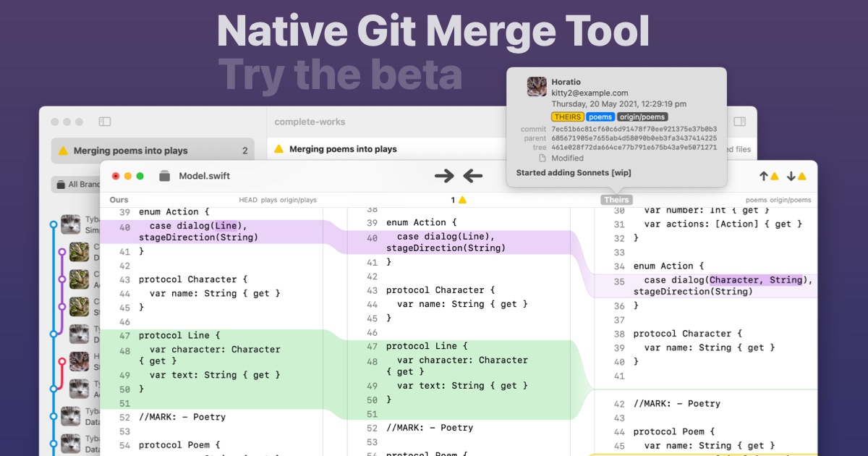Click //MARK: - Poetry at line 52 in Ours pane
Image resolution: width=868 pixels, height=456 pixels.
coord(182,417)
